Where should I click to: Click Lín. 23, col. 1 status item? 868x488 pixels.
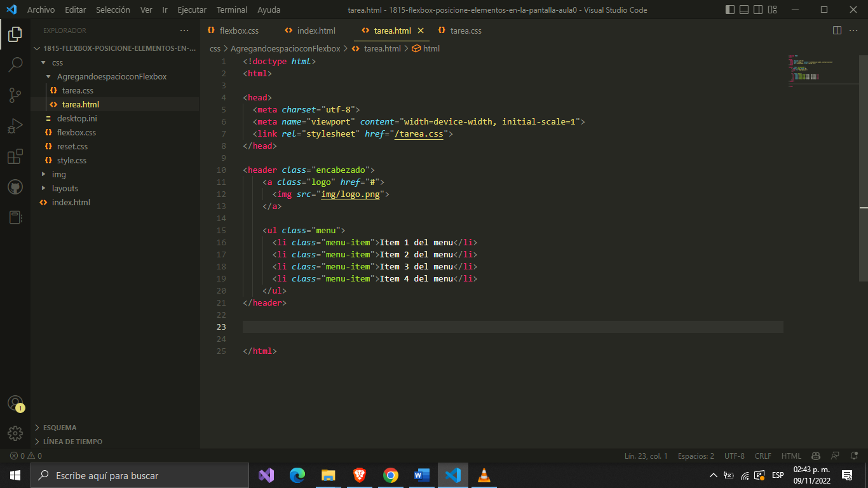point(646,456)
